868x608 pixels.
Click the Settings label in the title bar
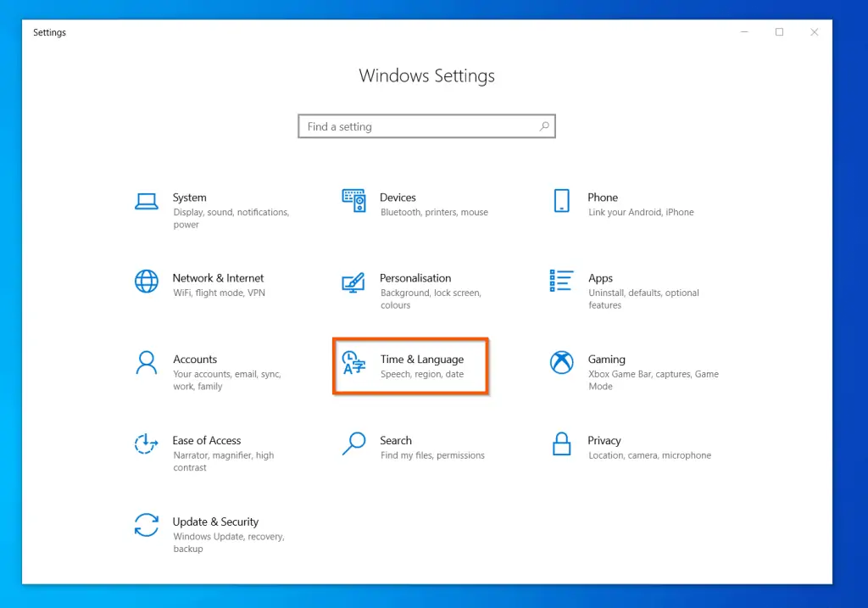[x=49, y=32]
